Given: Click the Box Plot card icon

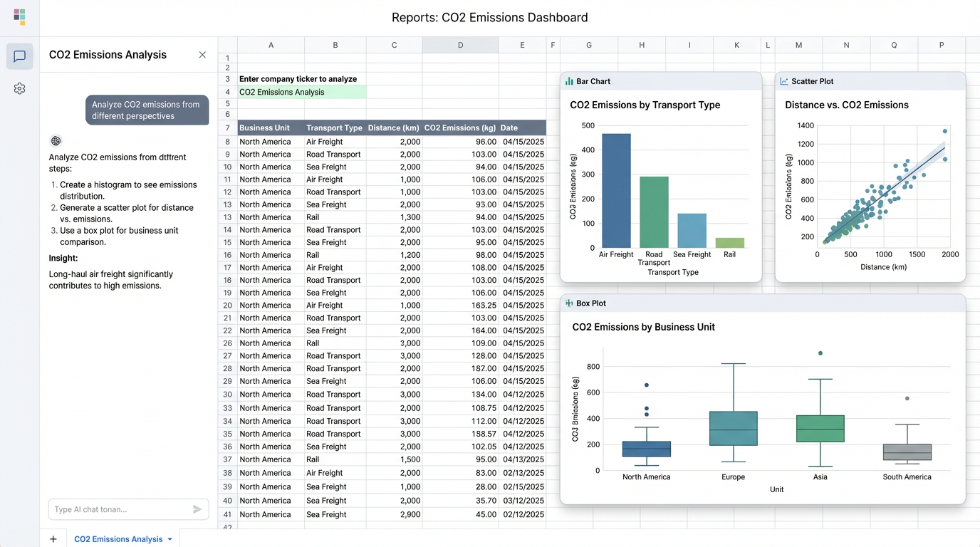Looking at the screenshot, I should (x=569, y=303).
